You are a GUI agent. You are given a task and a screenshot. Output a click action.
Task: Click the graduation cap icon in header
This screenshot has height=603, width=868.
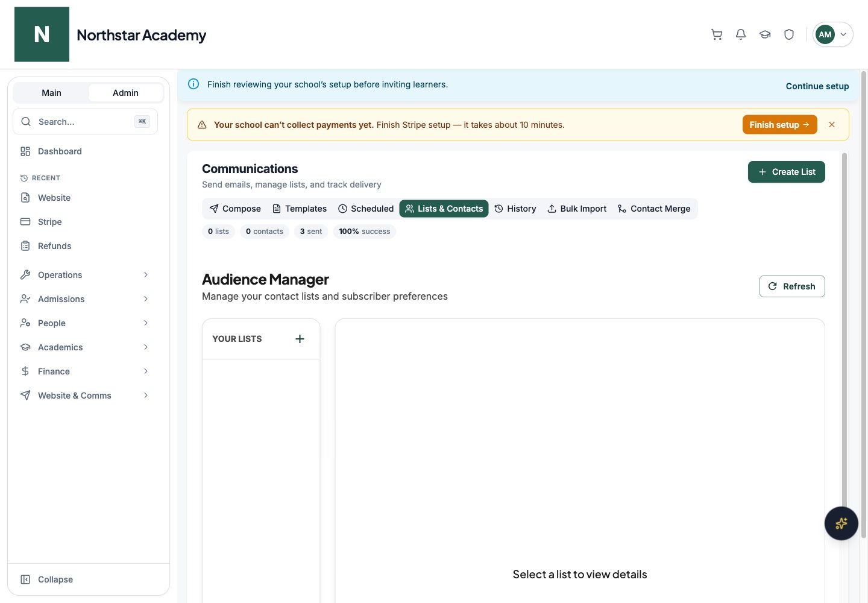click(765, 34)
